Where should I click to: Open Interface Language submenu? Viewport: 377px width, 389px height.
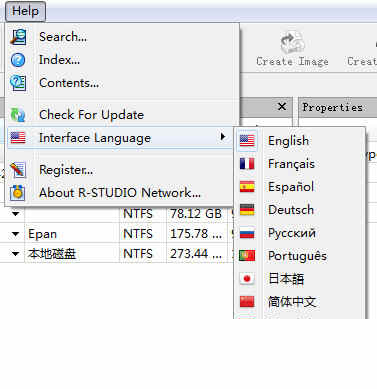pos(120,138)
